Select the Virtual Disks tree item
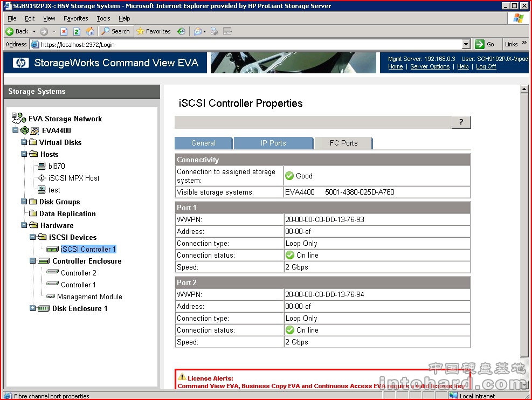 60,142
